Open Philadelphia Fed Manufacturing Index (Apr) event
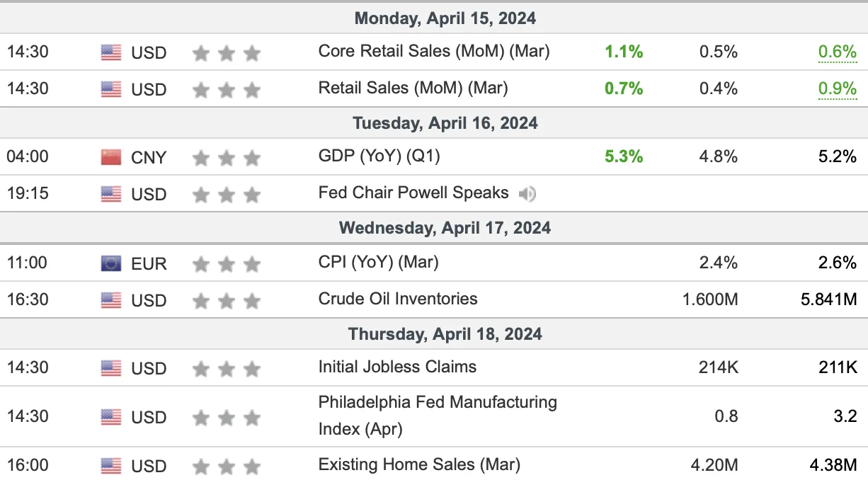The width and height of the screenshot is (868, 480). (x=438, y=416)
